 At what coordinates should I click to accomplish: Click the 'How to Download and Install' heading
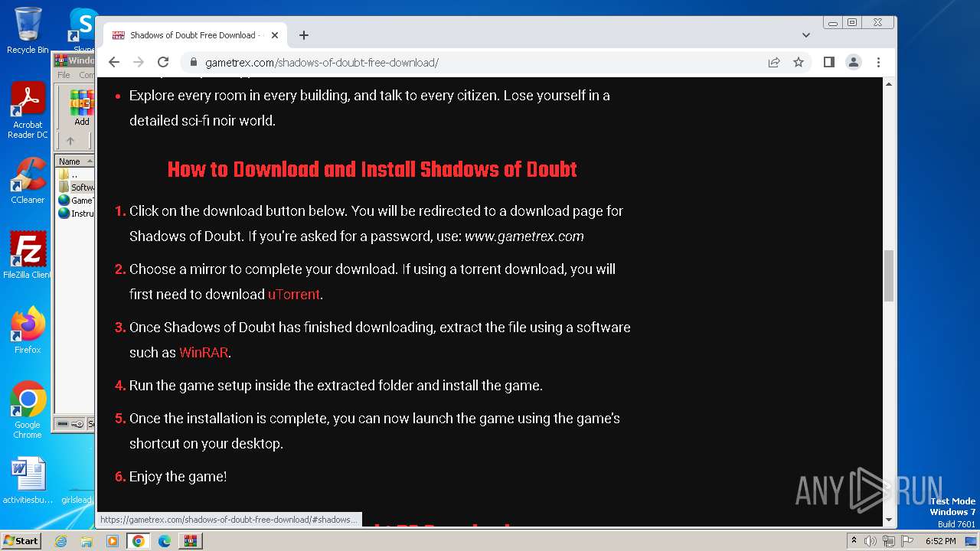[372, 169]
